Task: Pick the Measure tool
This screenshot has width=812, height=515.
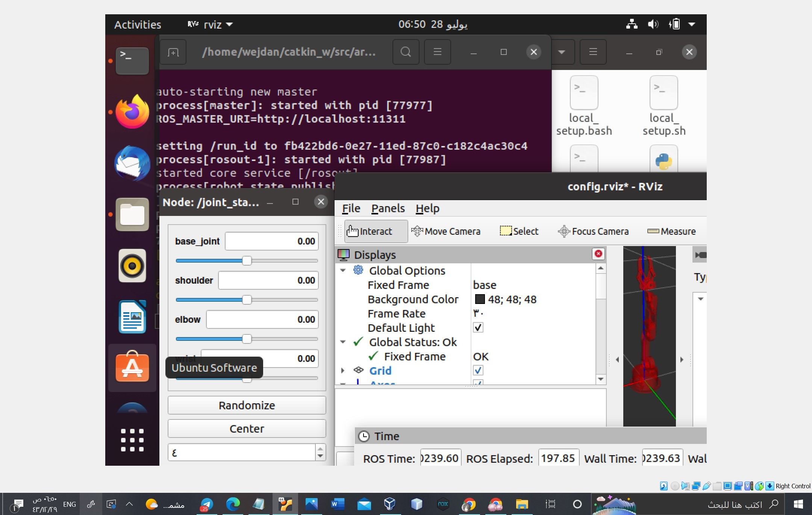Action: (x=671, y=231)
